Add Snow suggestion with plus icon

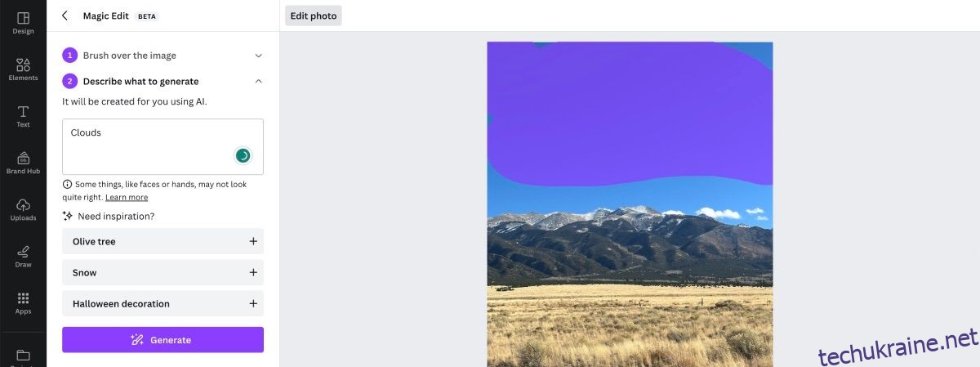[x=253, y=272]
